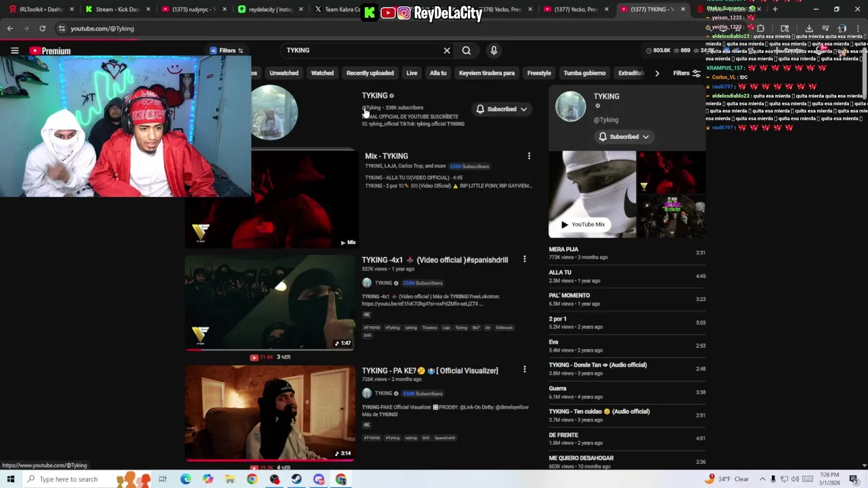Run the search with the magnifier button
868x488 pixels.
[x=467, y=51]
